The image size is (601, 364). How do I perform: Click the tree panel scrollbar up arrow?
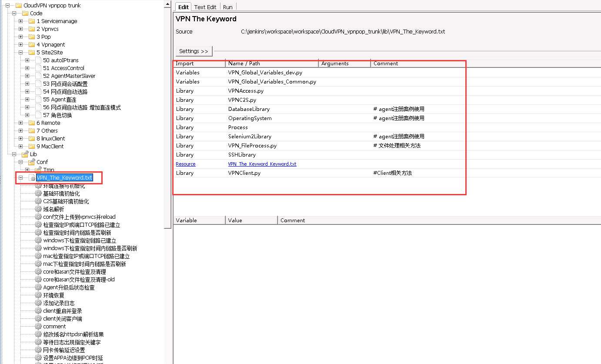pyautogui.click(x=168, y=4)
